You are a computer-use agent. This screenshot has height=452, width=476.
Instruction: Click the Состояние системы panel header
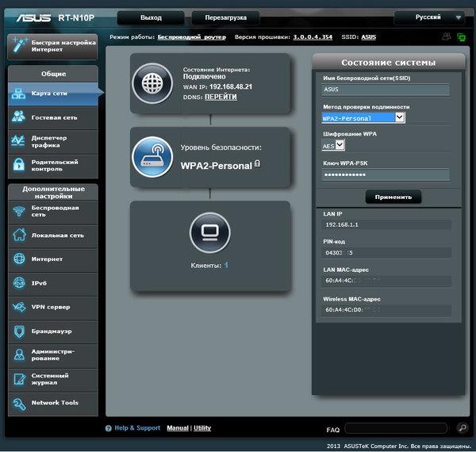[x=389, y=62]
